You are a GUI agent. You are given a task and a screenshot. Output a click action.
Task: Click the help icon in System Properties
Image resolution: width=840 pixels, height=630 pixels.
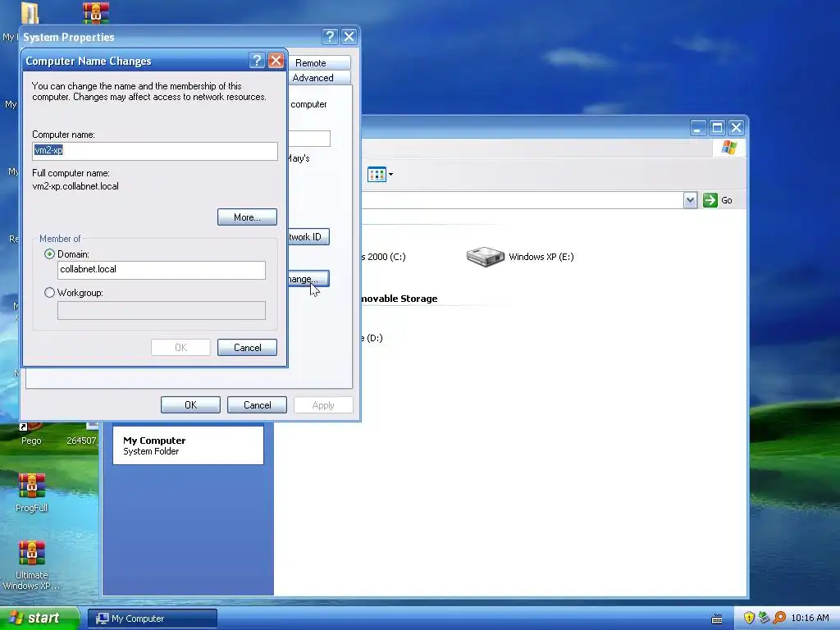tap(330, 36)
